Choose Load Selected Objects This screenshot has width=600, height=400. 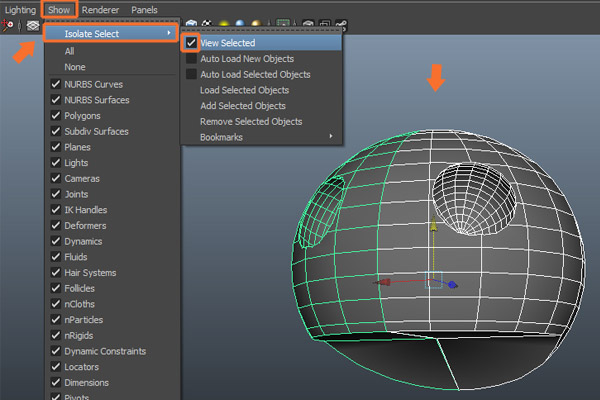click(x=244, y=90)
